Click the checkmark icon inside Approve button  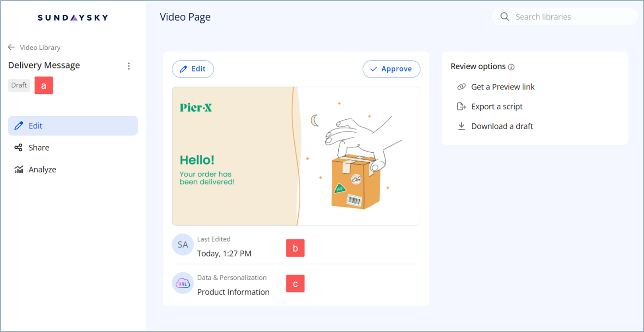374,69
